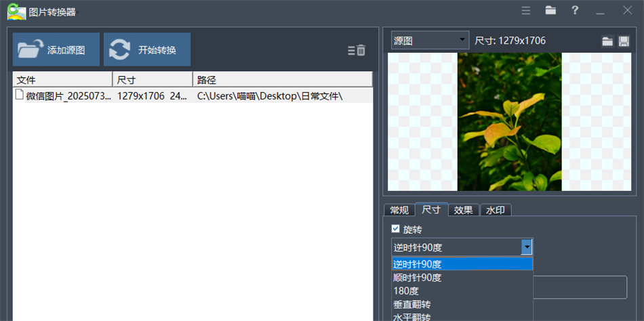Choose 180度 rotation option
Image resolution: width=644 pixels, height=321 pixels.
click(407, 291)
